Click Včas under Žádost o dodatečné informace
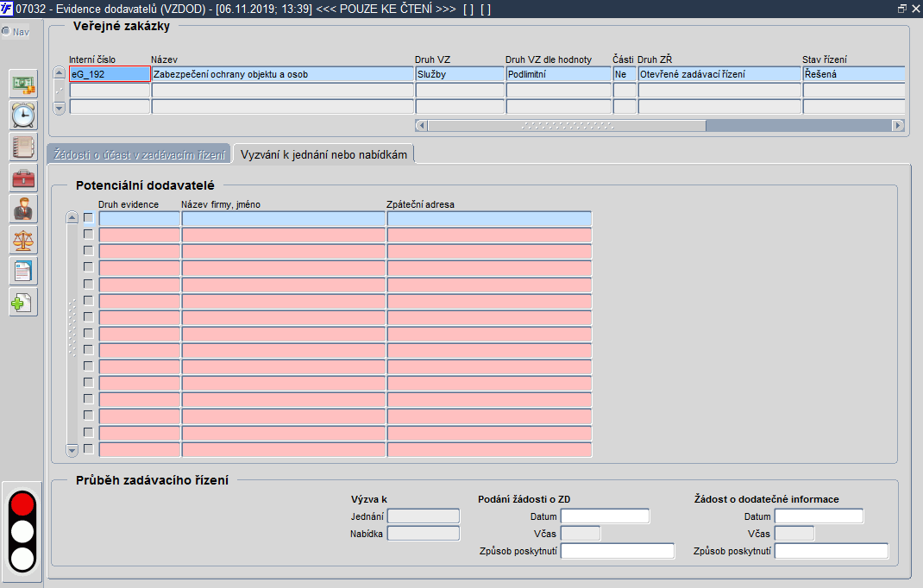This screenshot has height=588, width=923. point(794,534)
